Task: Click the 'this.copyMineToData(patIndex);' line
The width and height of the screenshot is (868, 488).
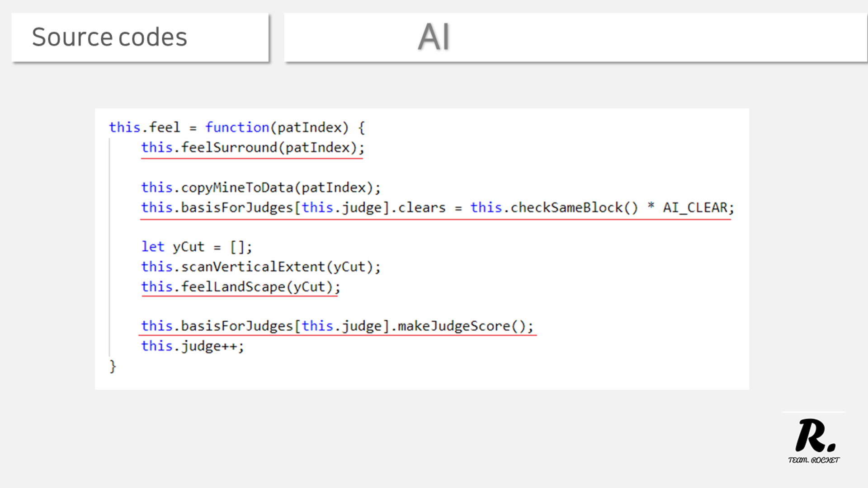Action: coord(261,188)
